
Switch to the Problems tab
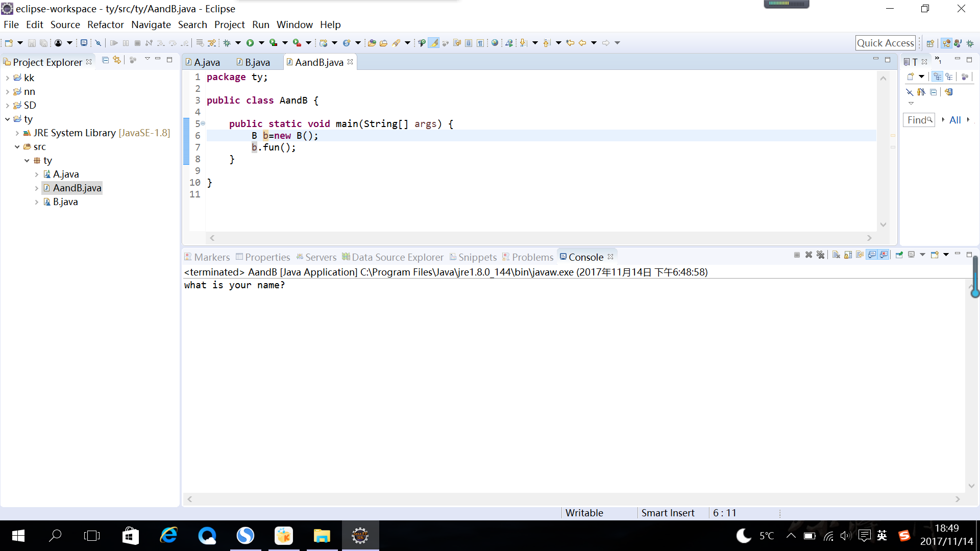click(x=528, y=257)
